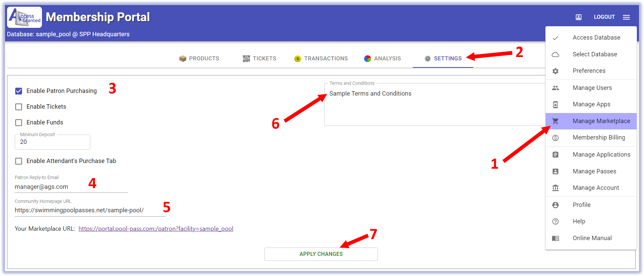The width and height of the screenshot is (644, 276).
Task: Toggle the hamburger menu icon
Action: point(626,17)
